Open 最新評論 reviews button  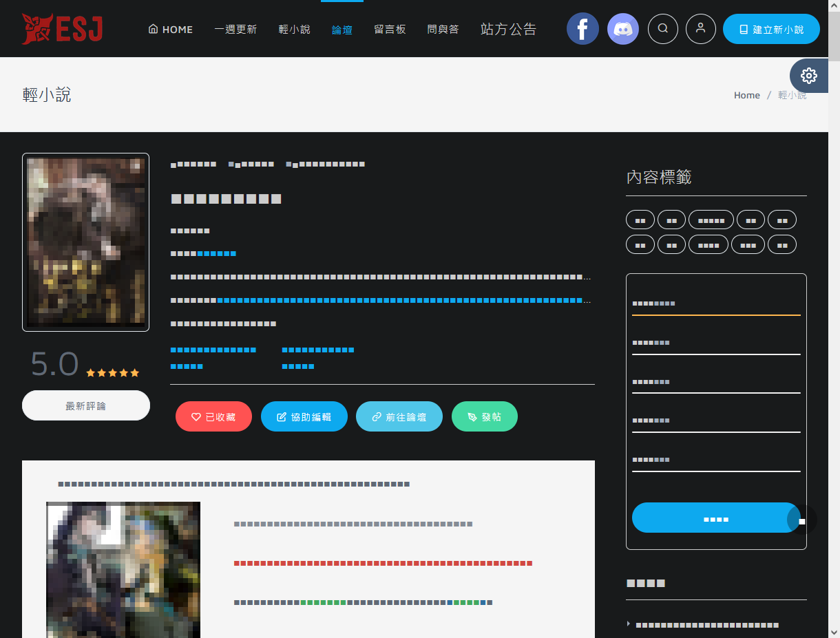(86, 406)
